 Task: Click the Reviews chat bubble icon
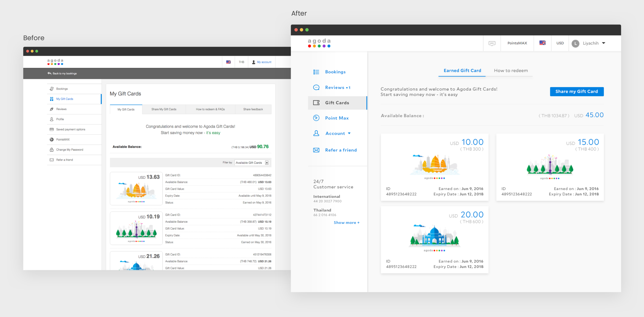(x=316, y=88)
